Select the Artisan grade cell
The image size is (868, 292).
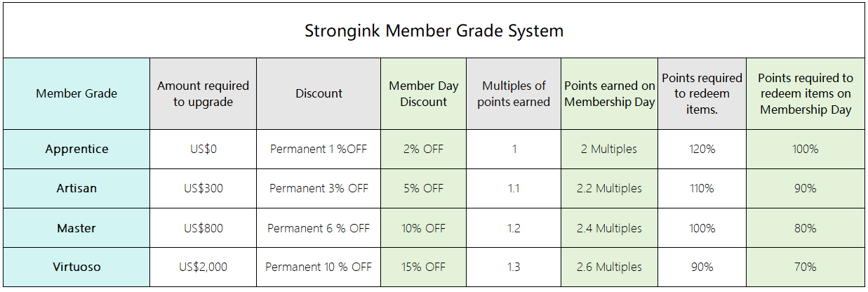pyautogui.click(x=76, y=188)
